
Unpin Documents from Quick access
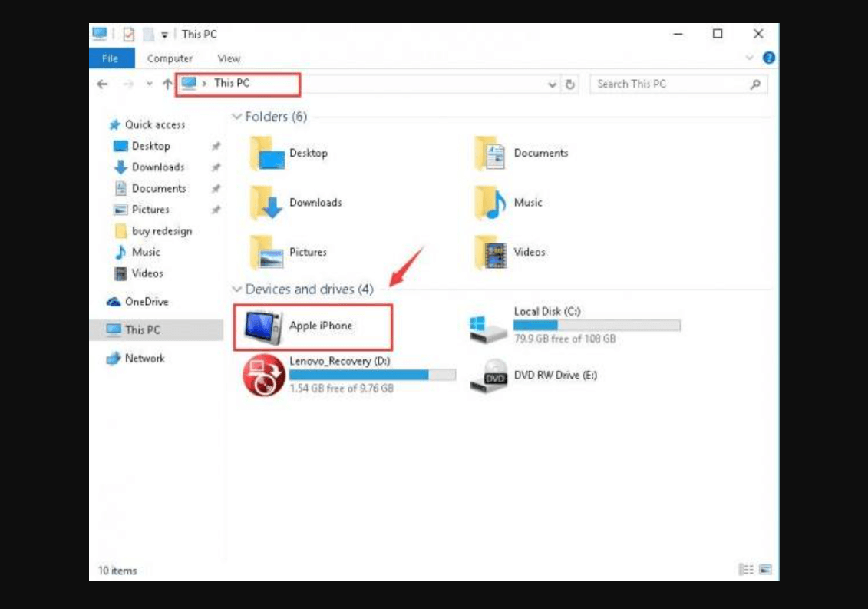(x=216, y=188)
